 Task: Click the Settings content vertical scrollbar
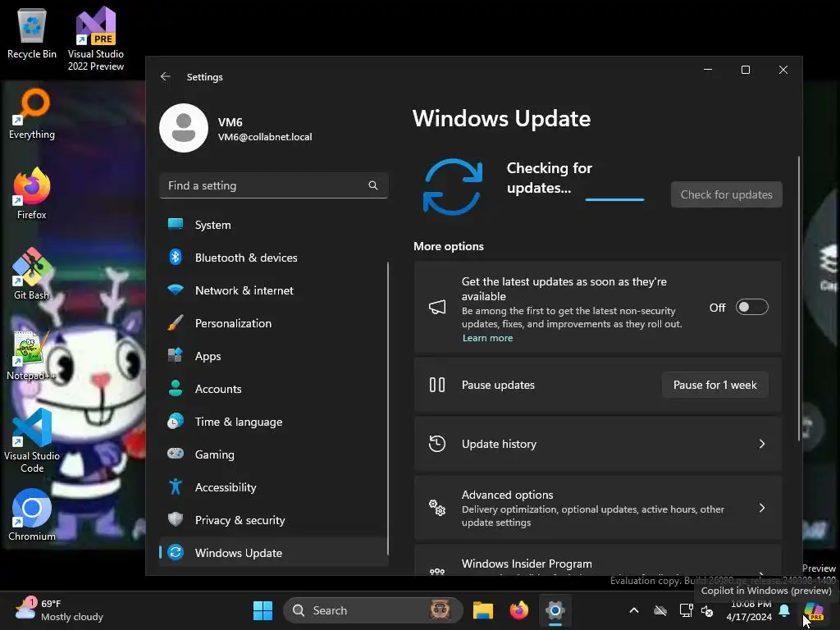(799, 299)
